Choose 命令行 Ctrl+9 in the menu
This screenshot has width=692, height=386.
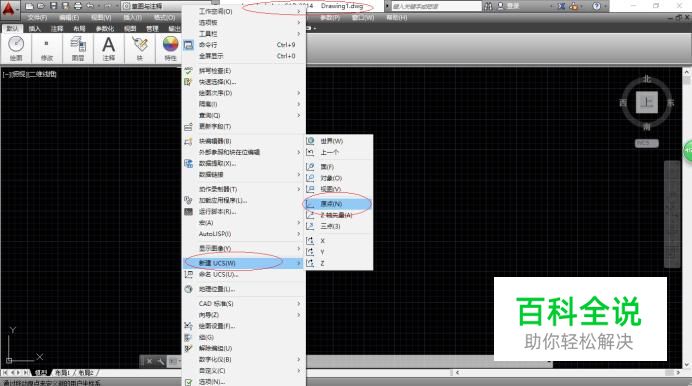pos(244,45)
